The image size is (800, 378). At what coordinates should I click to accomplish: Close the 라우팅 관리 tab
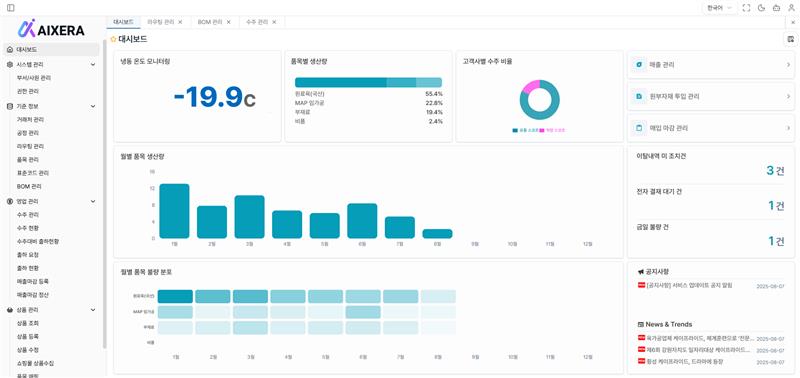point(180,22)
